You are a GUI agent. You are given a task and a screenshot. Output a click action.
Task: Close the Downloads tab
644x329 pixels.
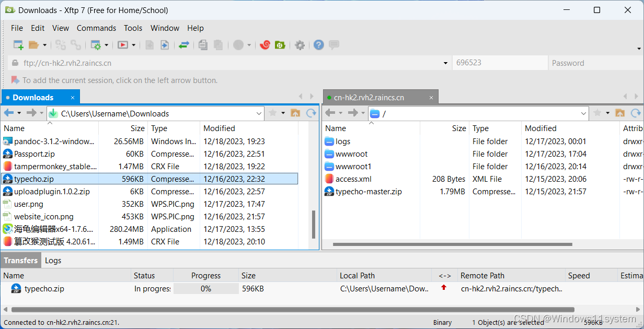pos(73,98)
